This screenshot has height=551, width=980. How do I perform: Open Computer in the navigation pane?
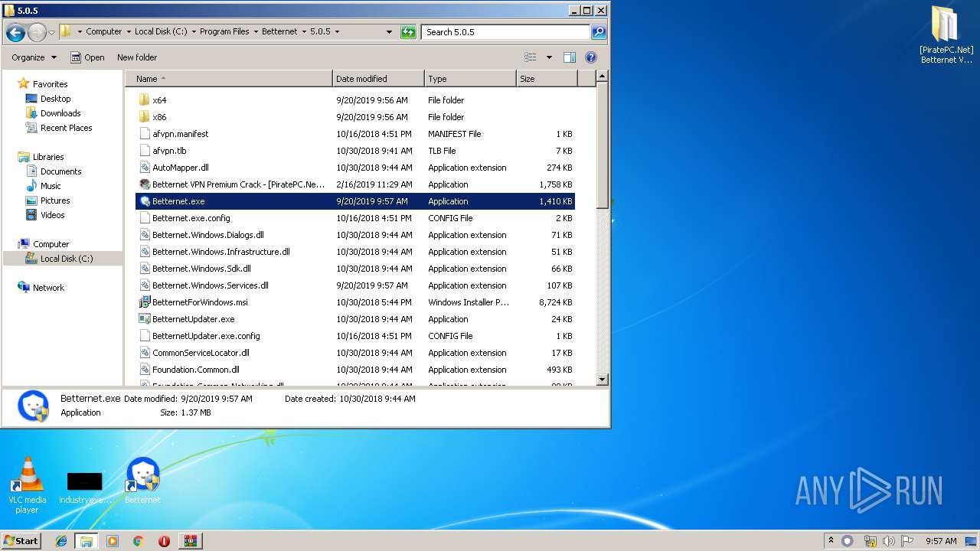[x=51, y=244]
